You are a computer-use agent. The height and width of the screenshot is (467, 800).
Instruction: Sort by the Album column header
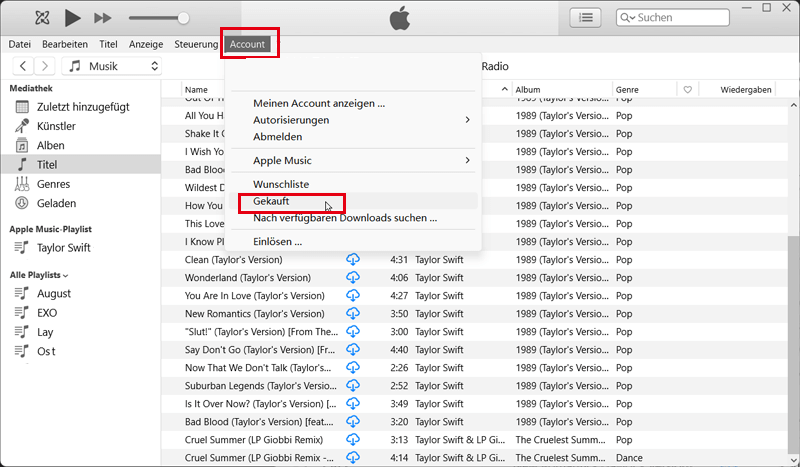528,90
